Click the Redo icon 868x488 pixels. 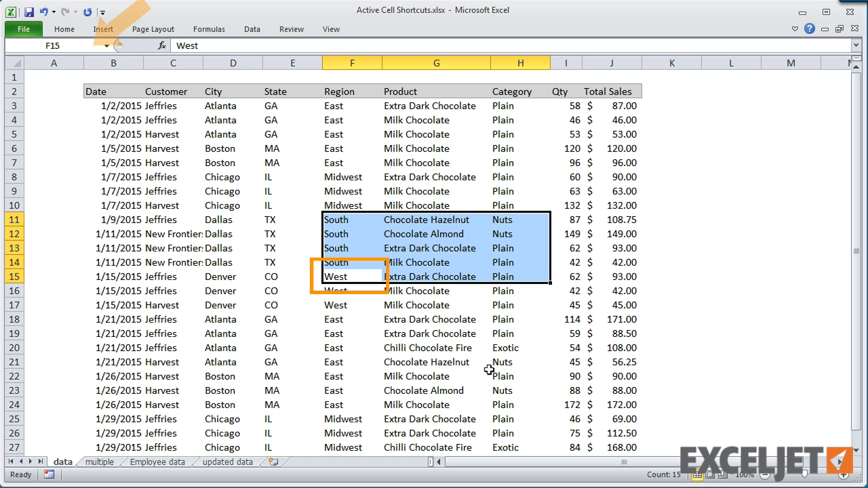(66, 12)
